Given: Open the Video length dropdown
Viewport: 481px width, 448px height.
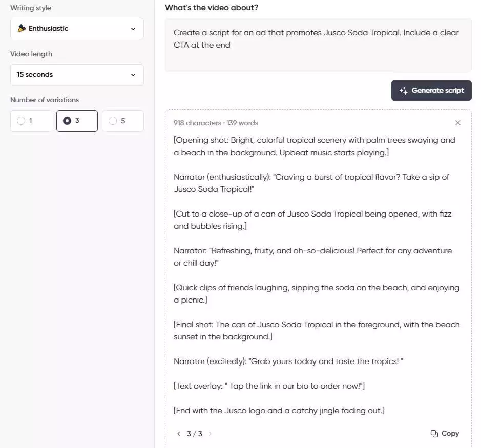Looking at the screenshot, I should coord(77,75).
